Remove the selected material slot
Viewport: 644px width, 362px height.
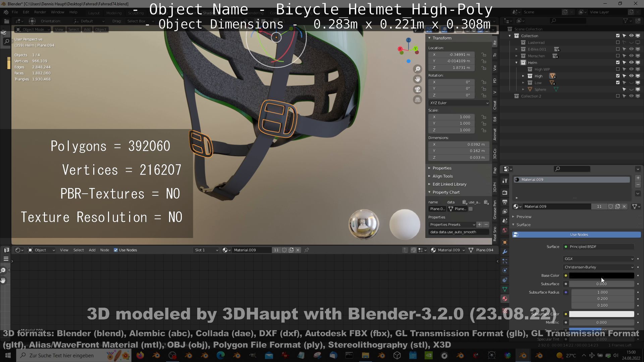click(638, 185)
